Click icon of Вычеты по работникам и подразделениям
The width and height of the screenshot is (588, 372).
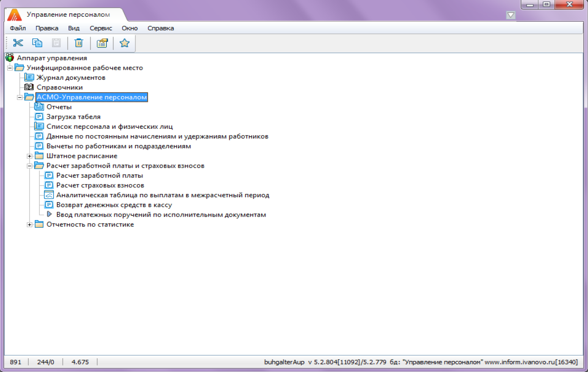pos(39,146)
